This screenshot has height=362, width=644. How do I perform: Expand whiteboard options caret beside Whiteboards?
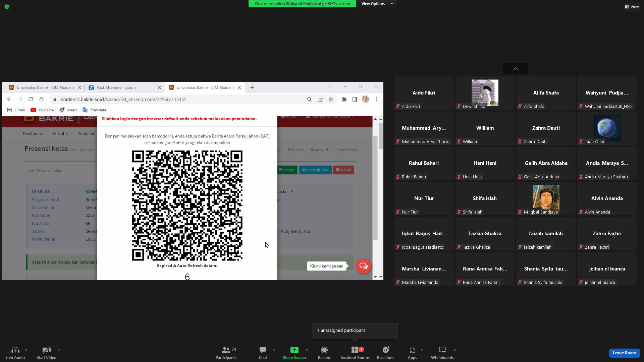point(455,350)
